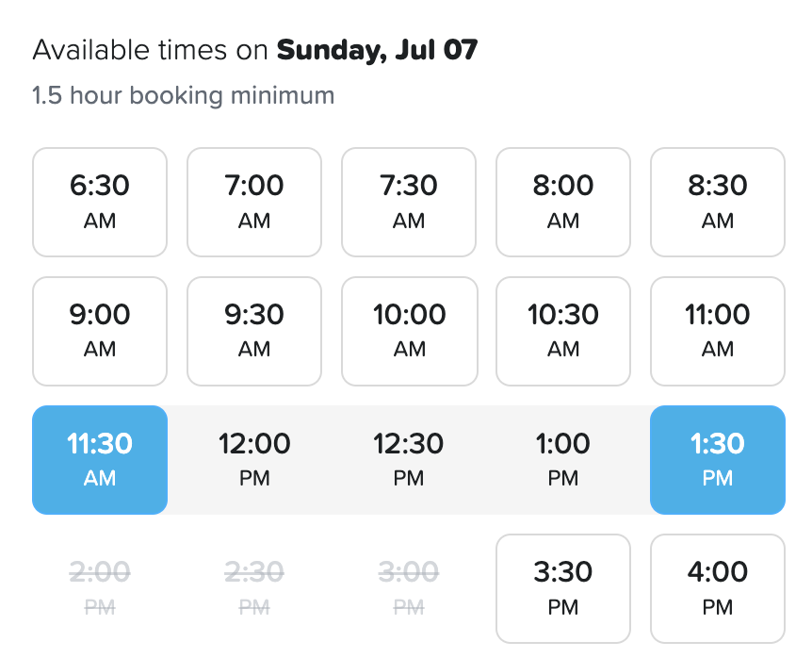Select 8:30 AM as the time
The width and height of the screenshot is (812, 658).
click(718, 202)
